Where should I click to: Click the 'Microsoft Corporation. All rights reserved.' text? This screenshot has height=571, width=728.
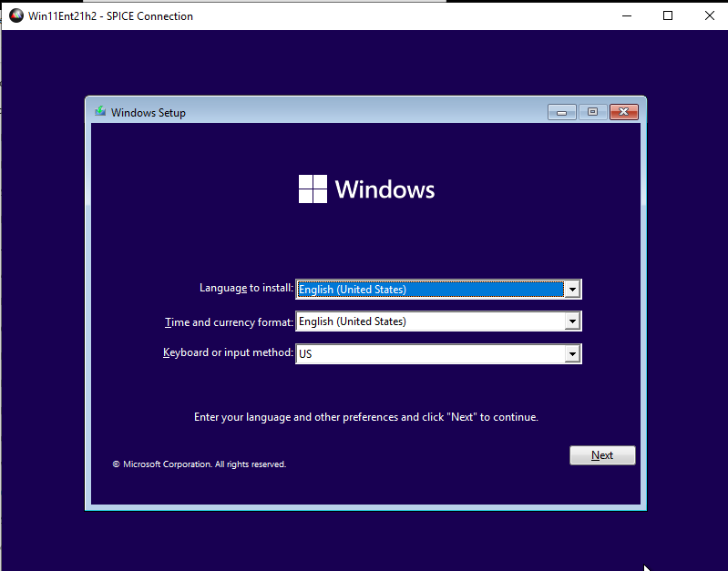(200, 464)
